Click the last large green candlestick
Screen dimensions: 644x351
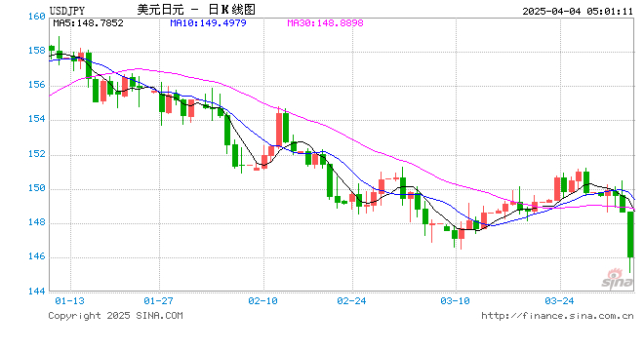click(x=630, y=234)
